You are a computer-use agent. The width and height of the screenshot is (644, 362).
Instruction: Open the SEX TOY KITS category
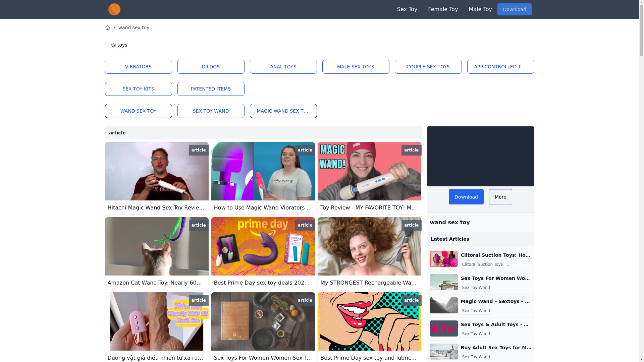click(138, 89)
